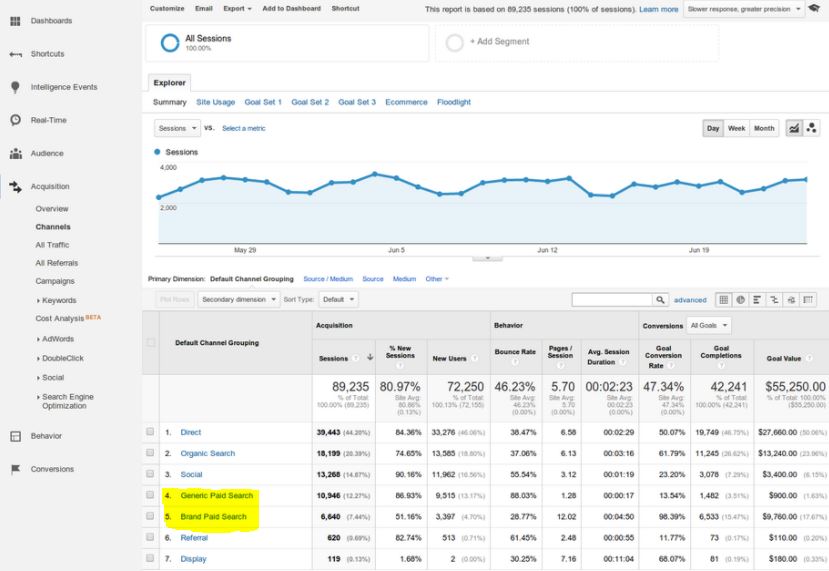Expand the Keywords submenu
829x571 pixels.
(x=57, y=300)
